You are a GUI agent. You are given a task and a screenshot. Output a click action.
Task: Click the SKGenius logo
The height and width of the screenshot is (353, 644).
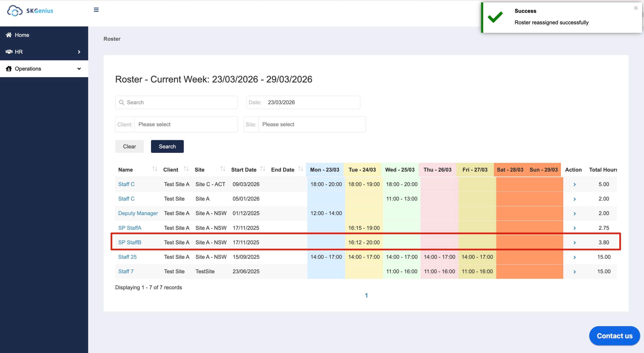coord(30,11)
